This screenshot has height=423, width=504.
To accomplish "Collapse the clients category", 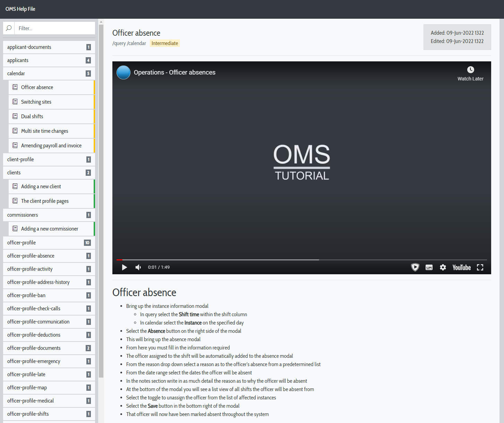I will point(49,173).
